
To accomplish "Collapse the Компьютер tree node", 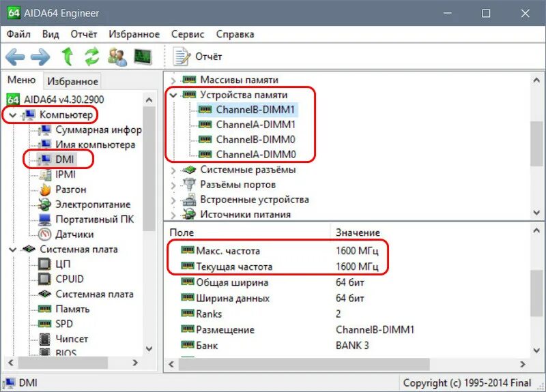I will [12, 115].
